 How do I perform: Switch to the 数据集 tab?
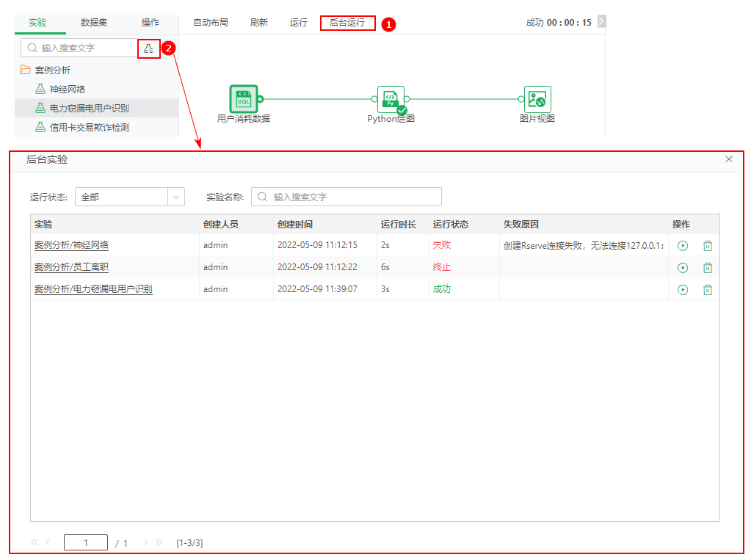[x=94, y=23]
